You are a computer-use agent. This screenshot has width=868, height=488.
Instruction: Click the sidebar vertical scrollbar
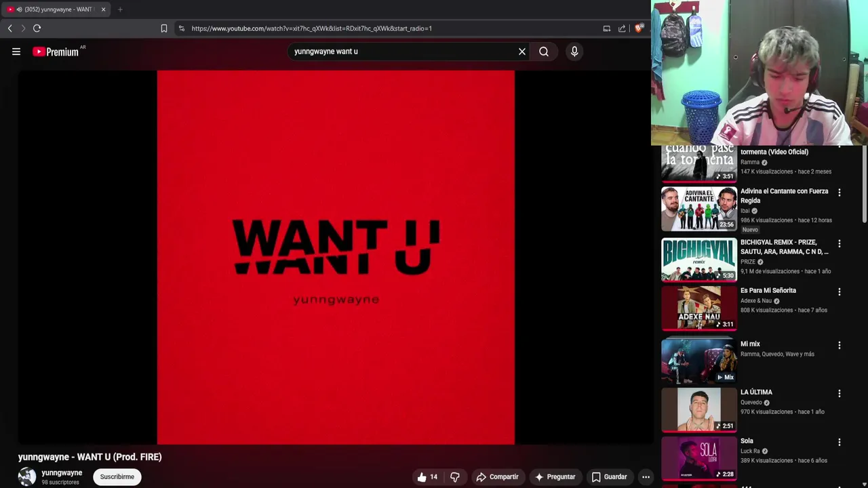pyautogui.click(x=864, y=183)
